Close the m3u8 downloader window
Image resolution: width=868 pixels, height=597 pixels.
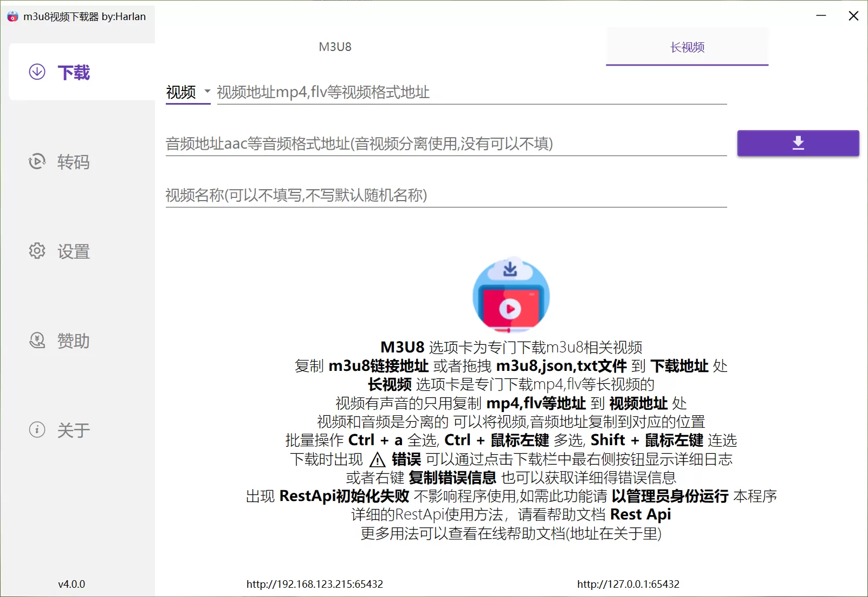tap(853, 16)
